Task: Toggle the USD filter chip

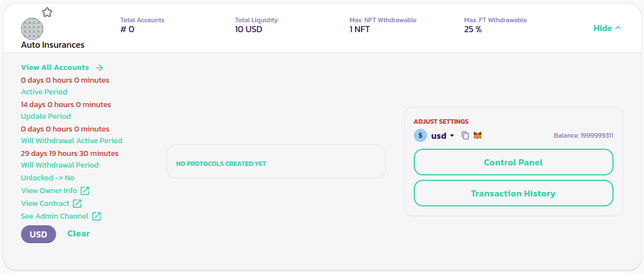Action: click(x=38, y=234)
